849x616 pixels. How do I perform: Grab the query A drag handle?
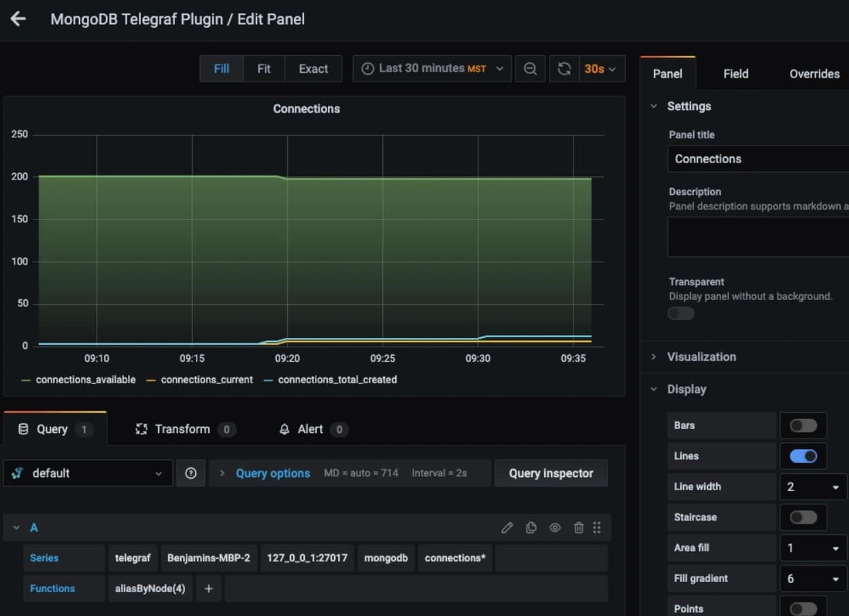[x=597, y=528]
